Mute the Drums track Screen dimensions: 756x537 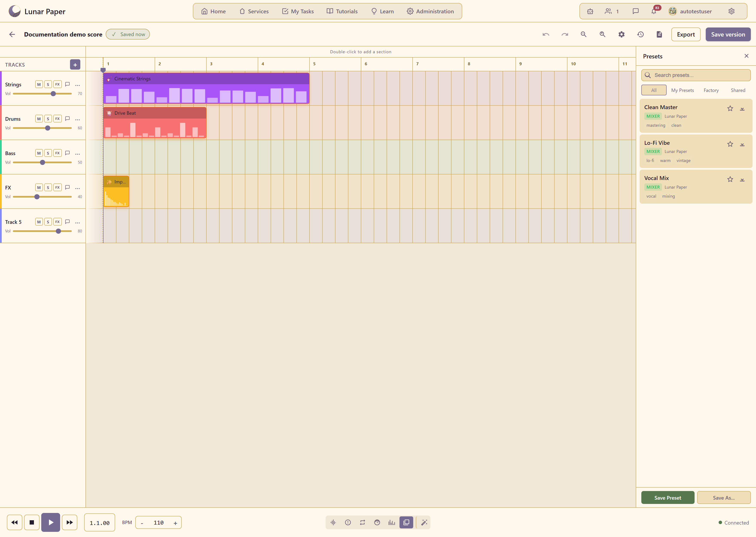39,119
